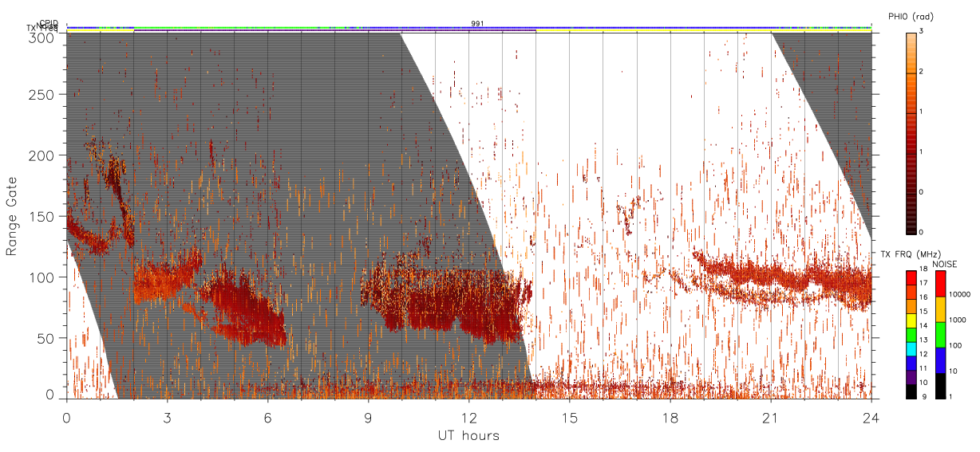The image size is (980, 452).
Task: Select the green swatch in the TX FRQ legend
Action: [911, 335]
